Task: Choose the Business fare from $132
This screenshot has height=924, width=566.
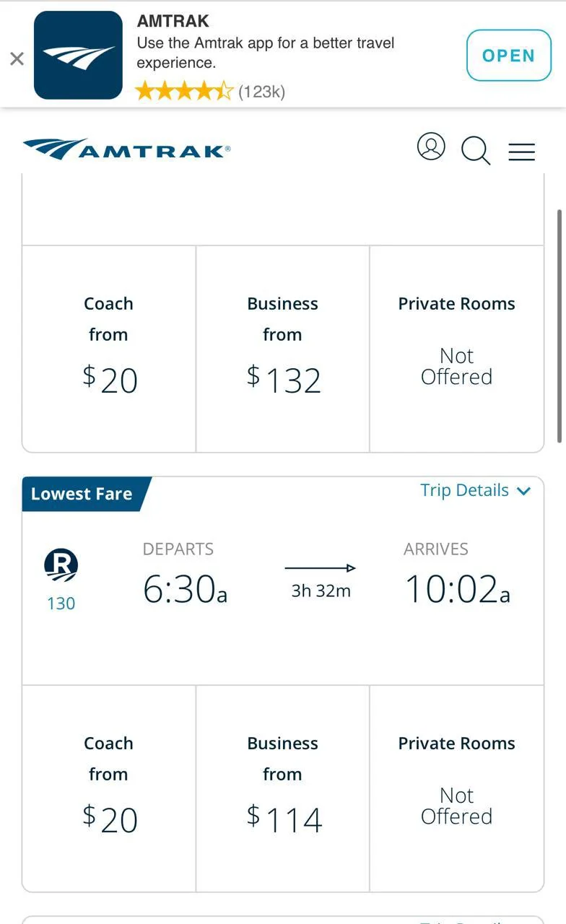Action: click(x=283, y=349)
